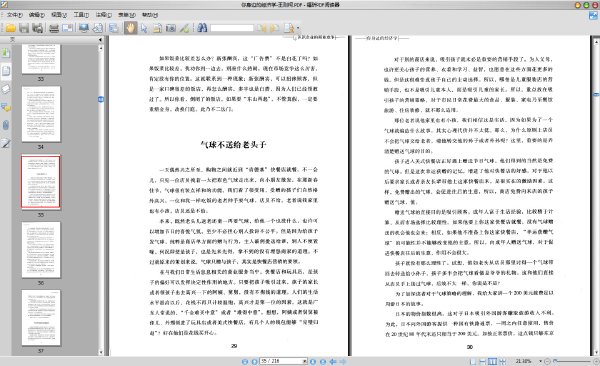Open the page number dropdown

(x=305, y=361)
